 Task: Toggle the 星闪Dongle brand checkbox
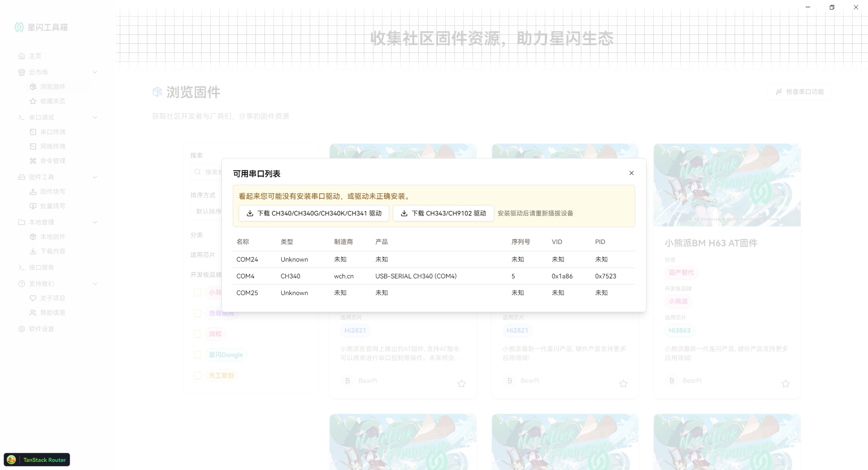pos(198,355)
